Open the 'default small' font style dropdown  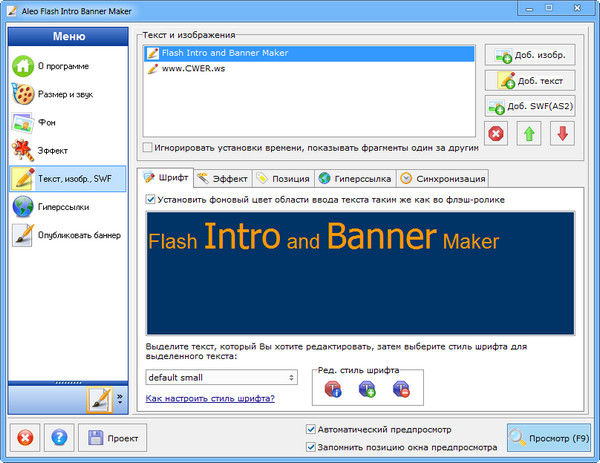pyautogui.click(x=221, y=377)
